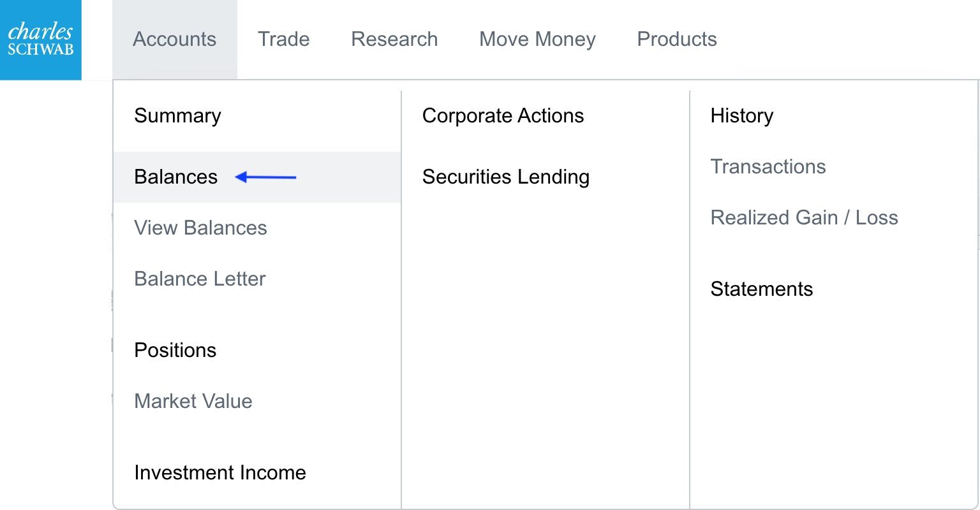The image size is (980, 510).
Task: Open the Products menu
Action: pyautogui.click(x=677, y=40)
